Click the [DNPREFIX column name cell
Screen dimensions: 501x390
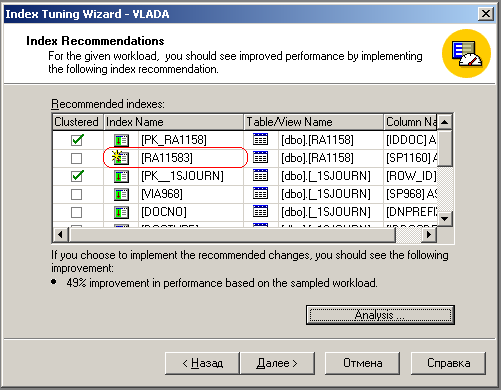[411, 212]
